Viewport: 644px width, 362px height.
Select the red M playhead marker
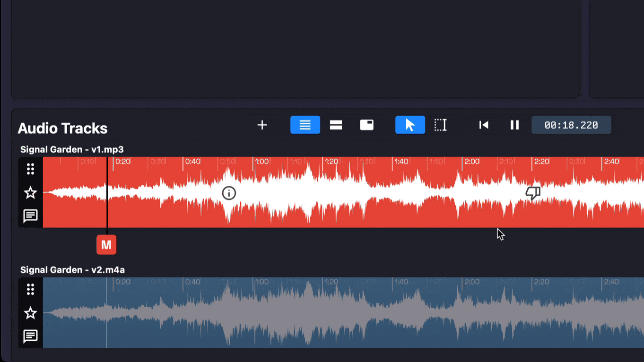(x=106, y=245)
